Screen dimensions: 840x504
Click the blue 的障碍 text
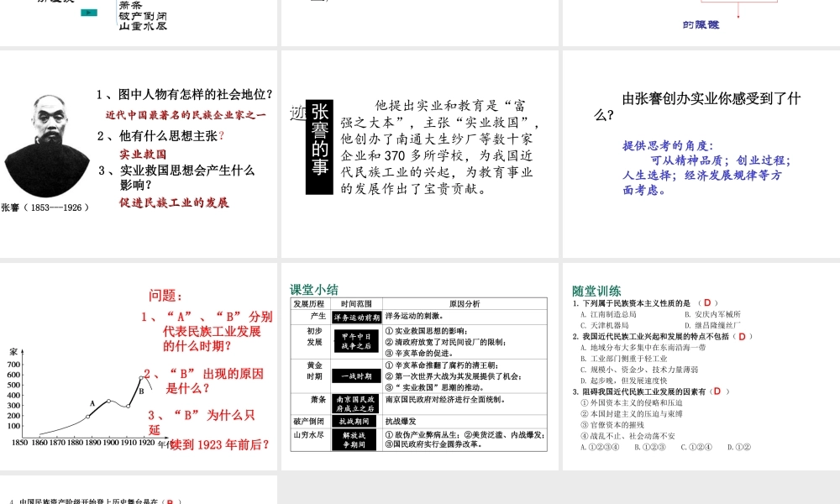coord(701,24)
